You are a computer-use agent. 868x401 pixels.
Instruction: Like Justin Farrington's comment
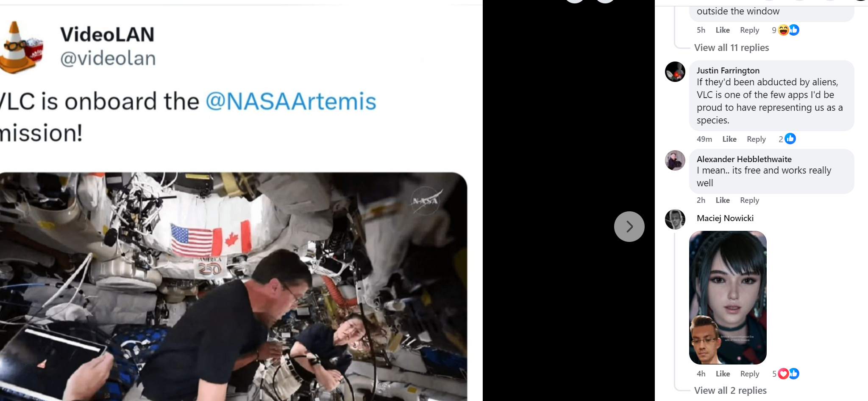(x=729, y=139)
